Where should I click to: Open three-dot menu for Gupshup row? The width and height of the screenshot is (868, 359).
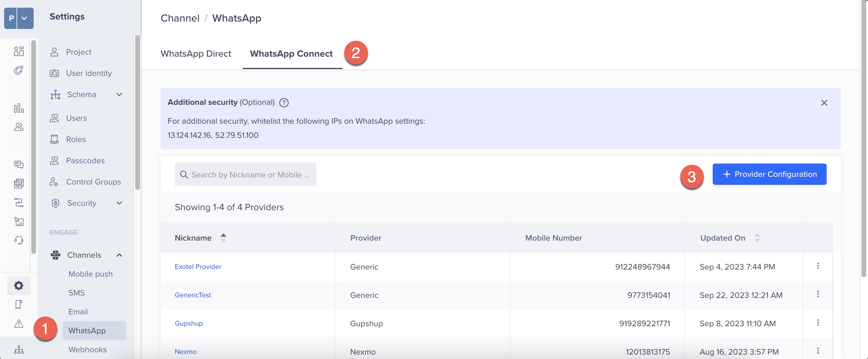point(818,323)
